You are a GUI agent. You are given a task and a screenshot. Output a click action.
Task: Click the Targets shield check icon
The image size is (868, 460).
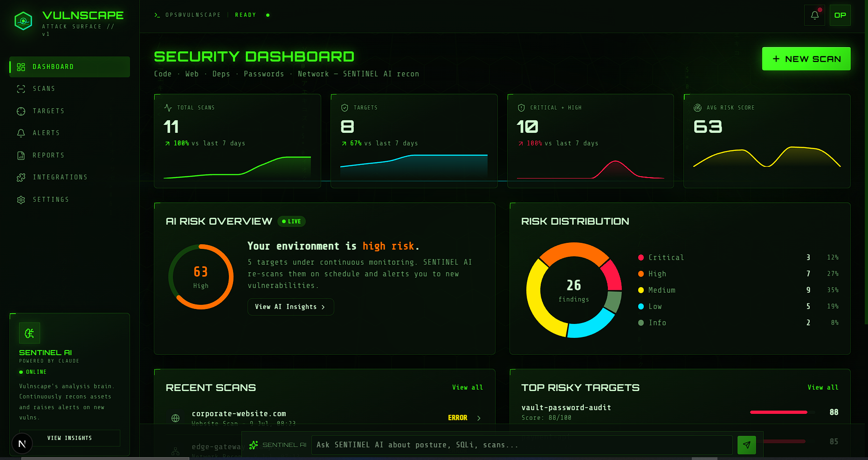point(344,108)
